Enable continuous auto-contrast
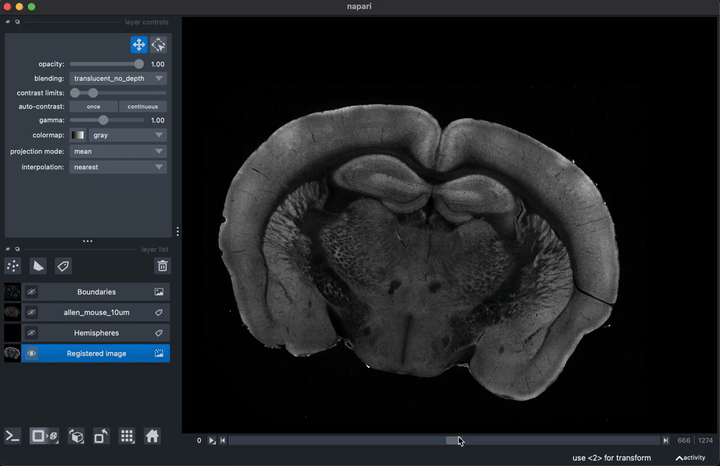Image resolution: width=720 pixels, height=466 pixels. [142, 106]
